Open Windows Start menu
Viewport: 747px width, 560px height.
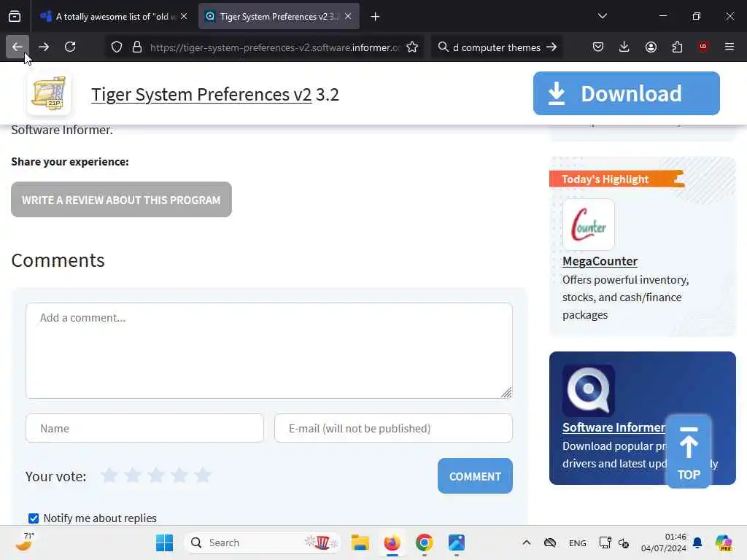[x=164, y=542]
